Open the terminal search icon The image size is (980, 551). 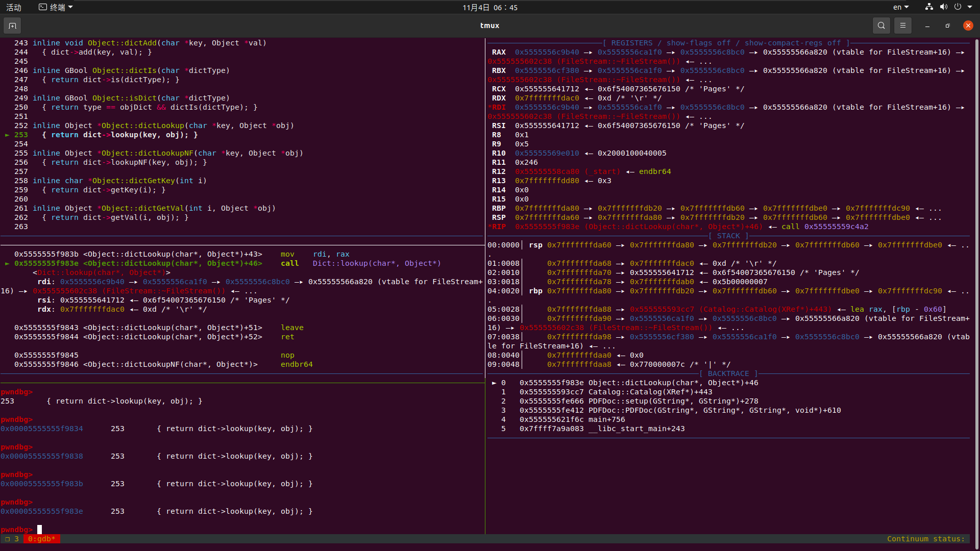[x=881, y=26]
